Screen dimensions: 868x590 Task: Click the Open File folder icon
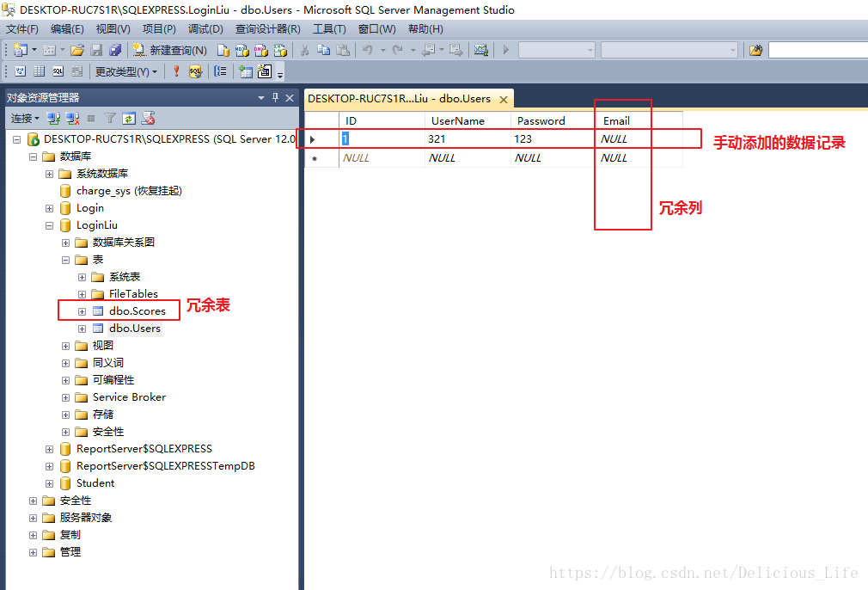pyautogui.click(x=77, y=50)
